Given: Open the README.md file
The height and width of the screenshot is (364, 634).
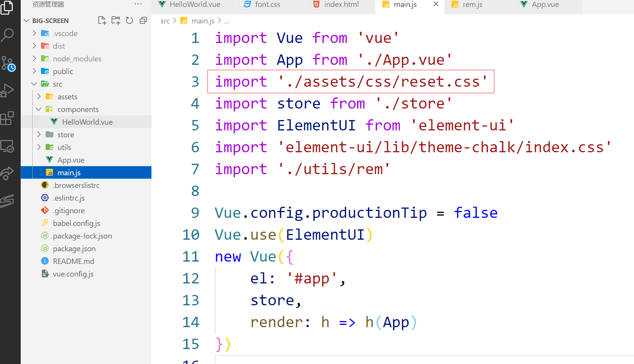Looking at the screenshot, I should (86, 261).
